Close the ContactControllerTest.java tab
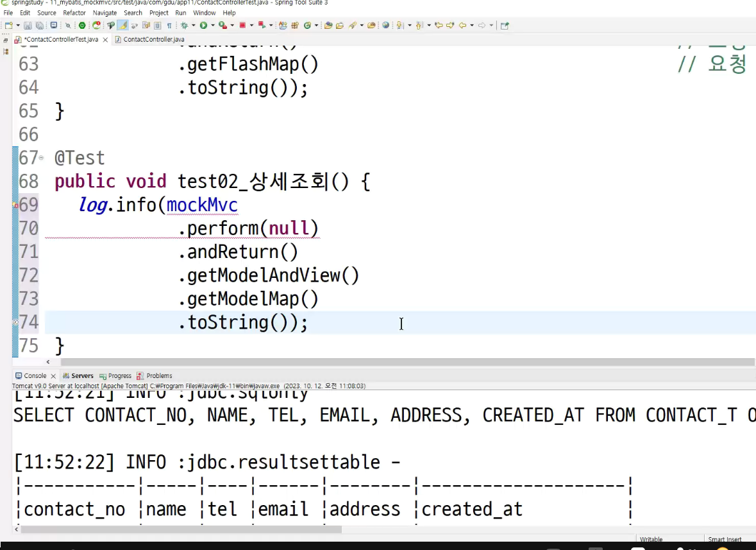756x550 pixels. point(105,40)
